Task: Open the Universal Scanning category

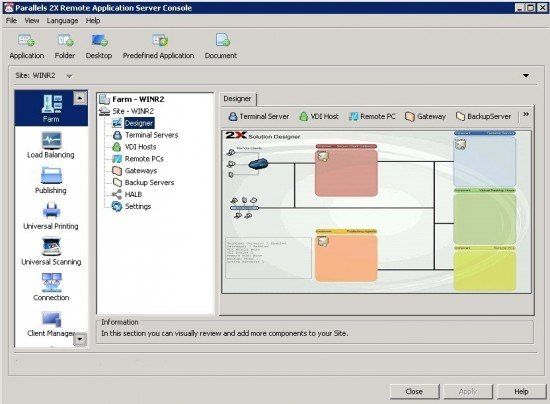Action: tap(51, 252)
